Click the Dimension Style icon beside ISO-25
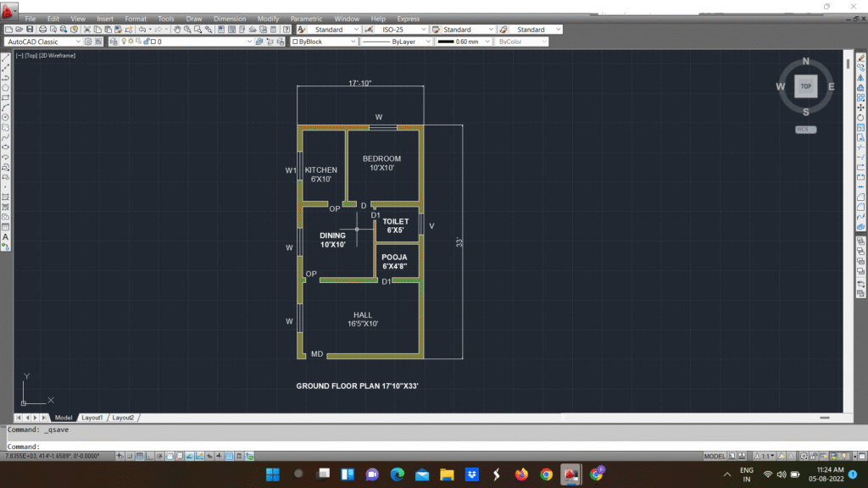Screen dimensions: 868x488 coord(369,30)
